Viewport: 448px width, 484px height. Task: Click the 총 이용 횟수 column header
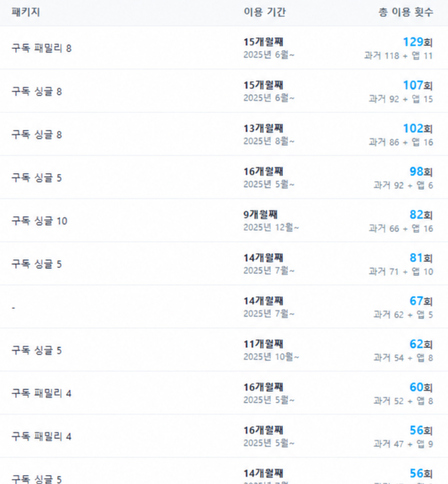(406, 12)
